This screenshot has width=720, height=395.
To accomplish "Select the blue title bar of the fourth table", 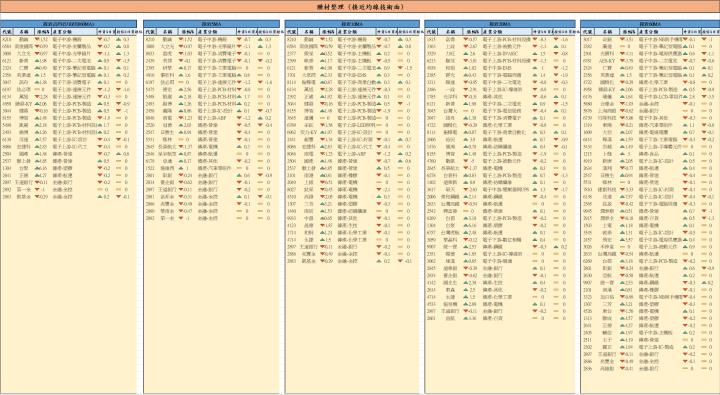I will [500, 23].
